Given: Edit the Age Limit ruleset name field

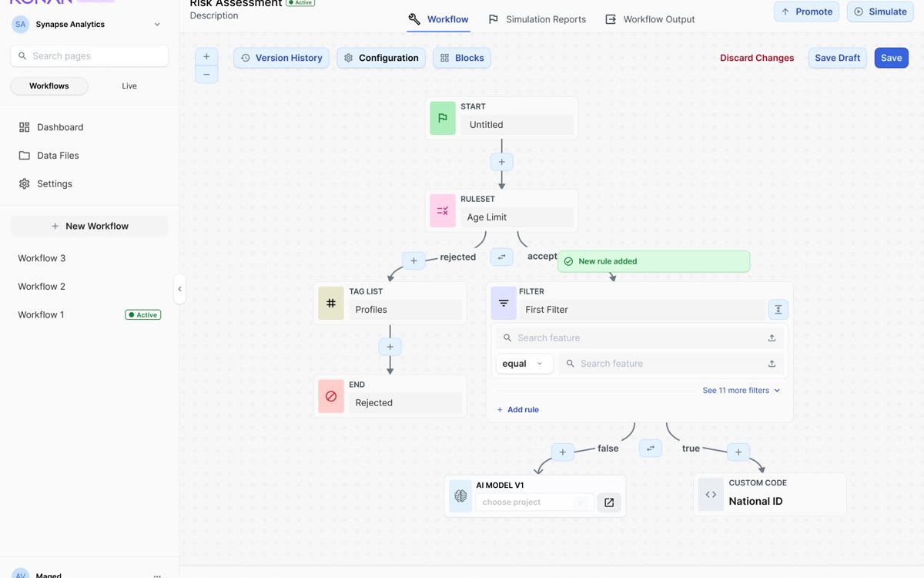Looking at the screenshot, I should click(x=517, y=217).
